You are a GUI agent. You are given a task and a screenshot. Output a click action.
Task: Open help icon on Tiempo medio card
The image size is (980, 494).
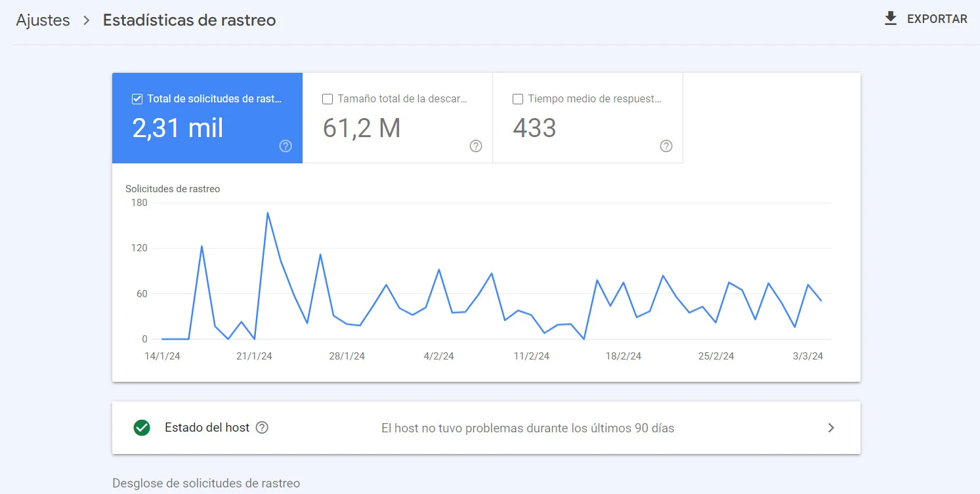[x=666, y=146]
